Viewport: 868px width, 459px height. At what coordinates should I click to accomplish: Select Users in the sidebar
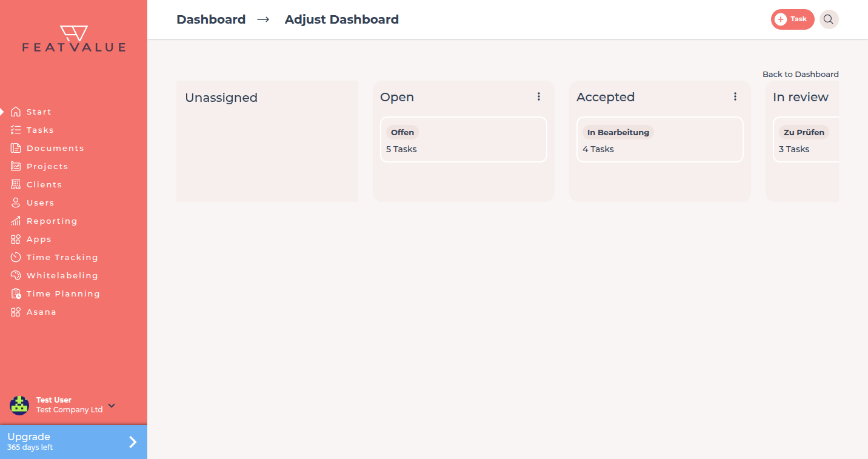coord(41,203)
